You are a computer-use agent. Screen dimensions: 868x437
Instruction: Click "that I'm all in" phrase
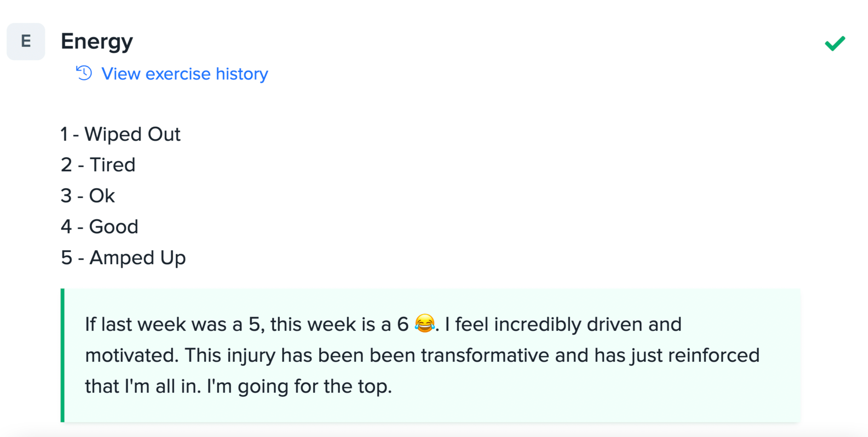pyautogui.click(x=142, y=386)
